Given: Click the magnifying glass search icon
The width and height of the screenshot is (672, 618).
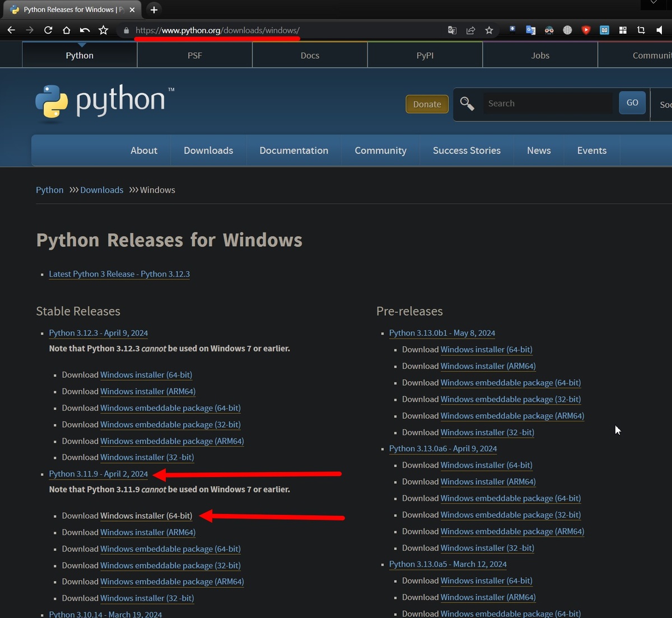Looking at the screenshot, I should [x=467, y=104].
